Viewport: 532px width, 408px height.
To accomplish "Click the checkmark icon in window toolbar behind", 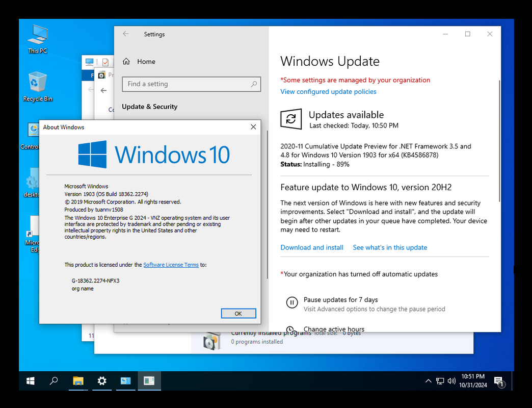I will click(105, 62).
